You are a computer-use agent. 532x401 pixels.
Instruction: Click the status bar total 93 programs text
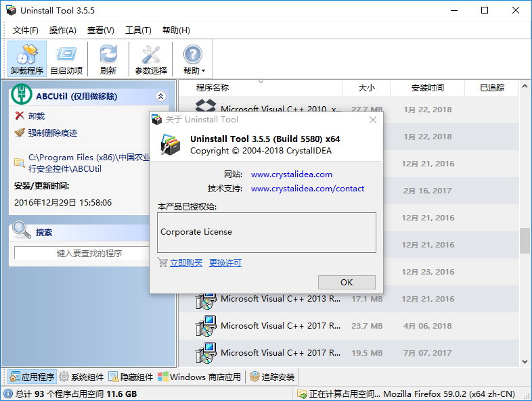pyautogui.click(x=76, y=394)
